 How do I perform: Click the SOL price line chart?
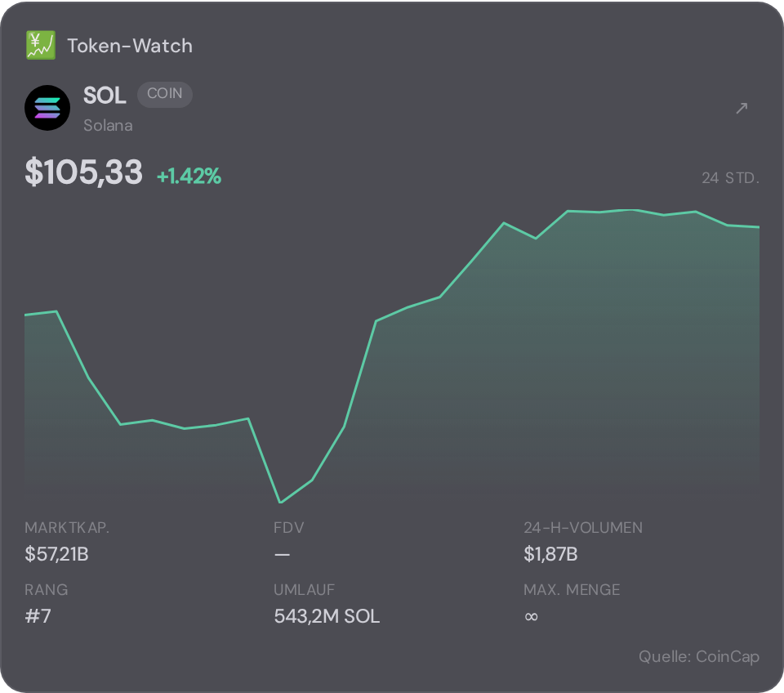392,355
